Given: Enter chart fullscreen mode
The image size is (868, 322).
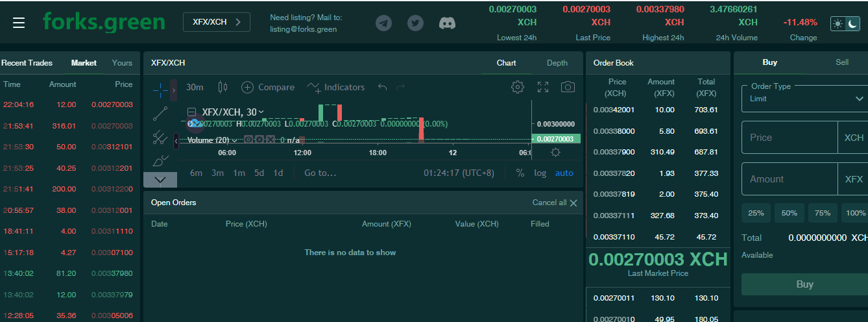Looking at the screenshot, I should coord(543,87).
